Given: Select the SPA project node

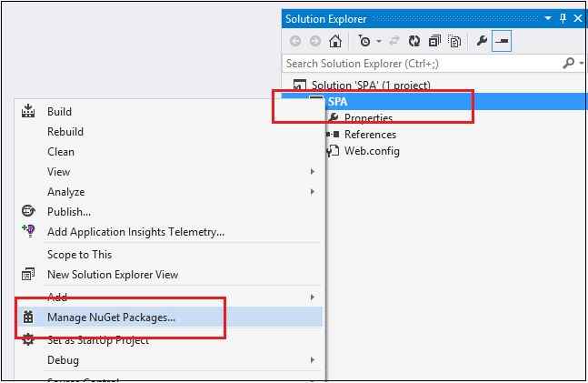Looking at the screenshot, I should pyautogui.click(x=337, y=101).
